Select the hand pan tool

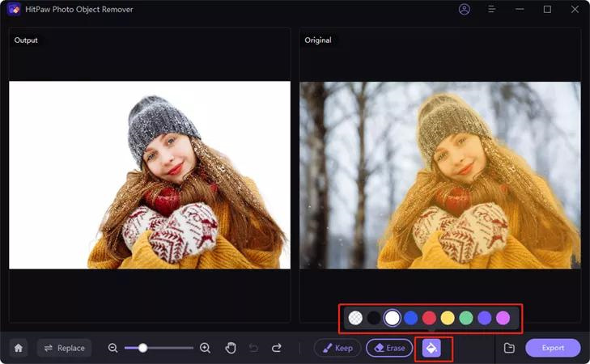[x=231, y=348]
